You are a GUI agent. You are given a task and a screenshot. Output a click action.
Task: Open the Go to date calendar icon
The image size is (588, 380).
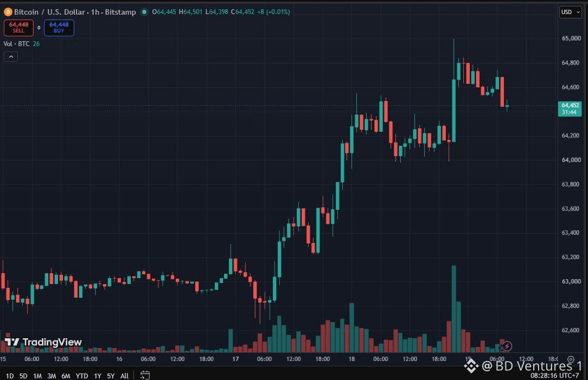[145, 375]
